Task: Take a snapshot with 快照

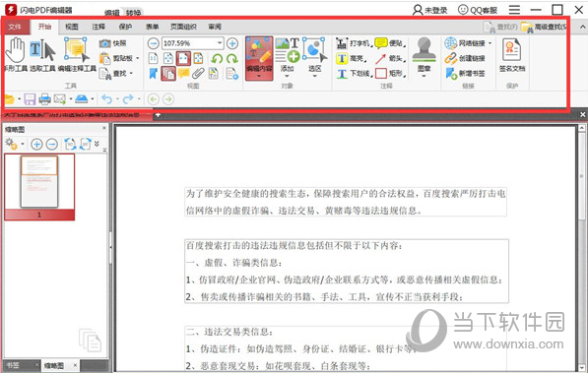Action: (x=112, y=43)
